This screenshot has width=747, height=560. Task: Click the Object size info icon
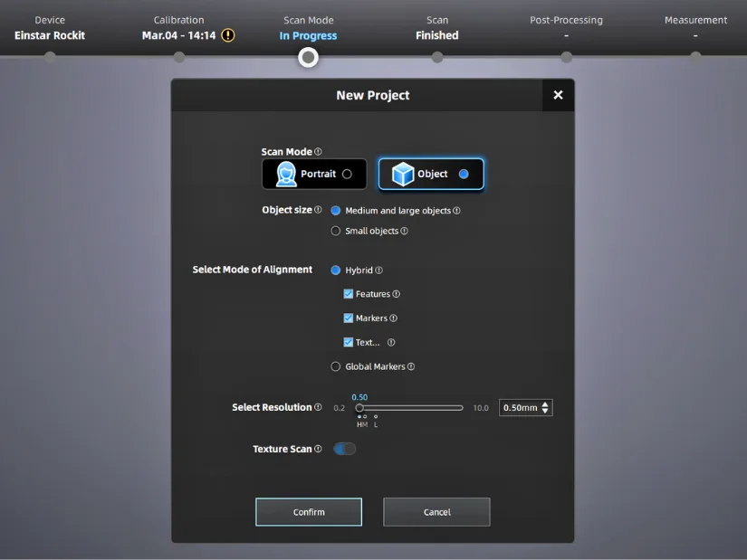(x=318, y=209)
